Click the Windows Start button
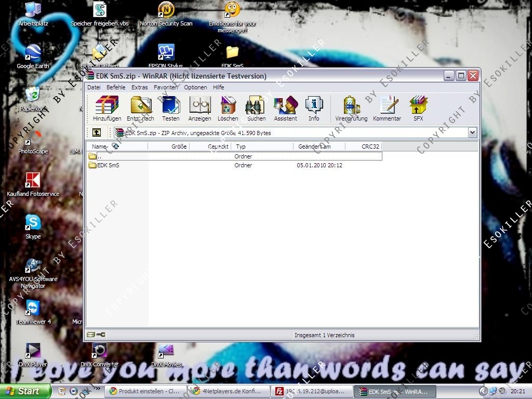The width and height of the screenshot is (532, 399). 25,391
